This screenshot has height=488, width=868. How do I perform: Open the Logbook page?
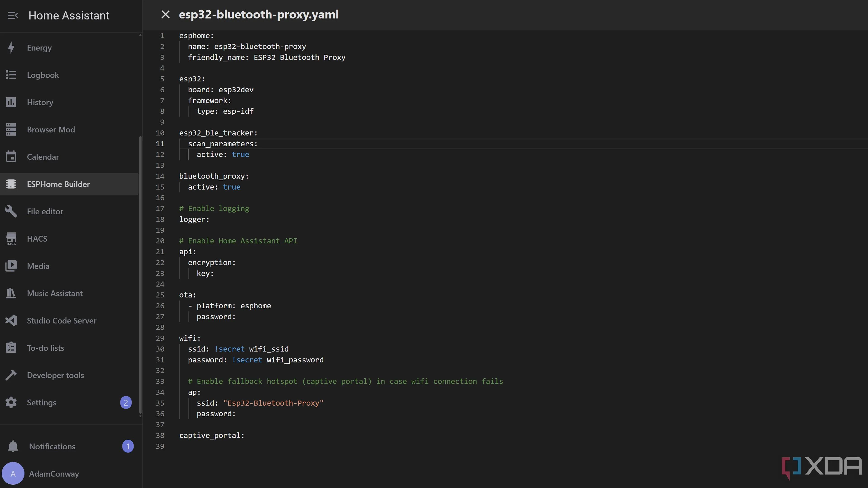69,75
